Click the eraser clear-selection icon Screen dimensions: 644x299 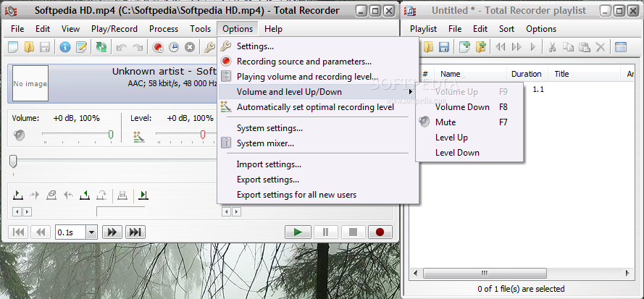click(x=51, y=195)
